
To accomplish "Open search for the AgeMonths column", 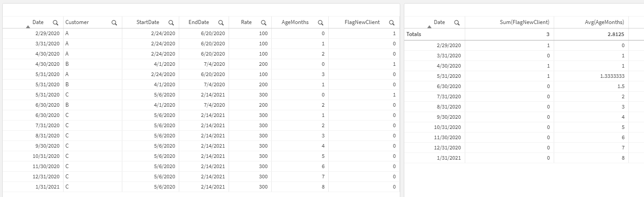I will (x=321, y=22).
